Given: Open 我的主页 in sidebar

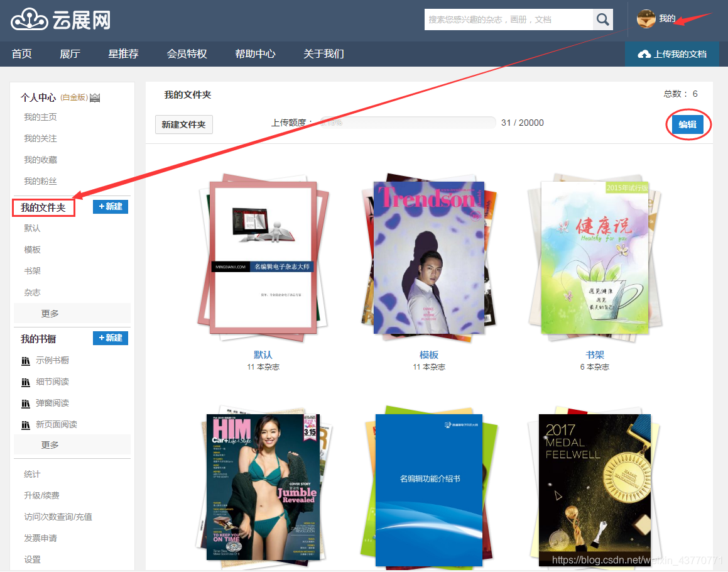Looking at the screenshot, I should tap(40, 117).
